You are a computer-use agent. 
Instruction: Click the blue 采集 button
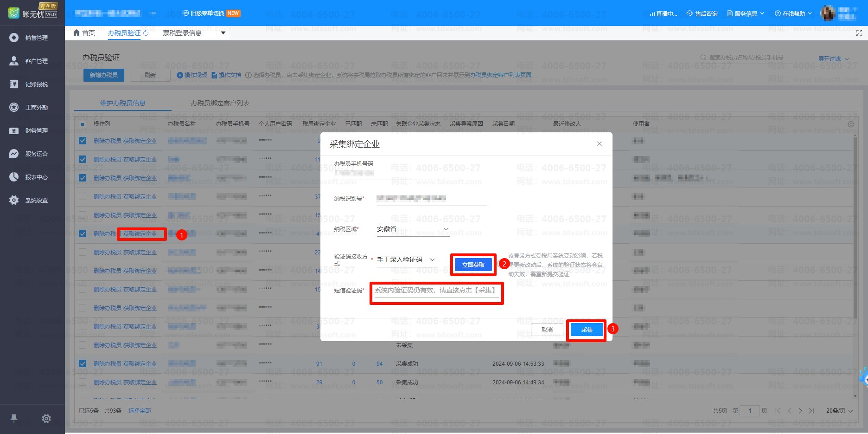click(587, 330)
